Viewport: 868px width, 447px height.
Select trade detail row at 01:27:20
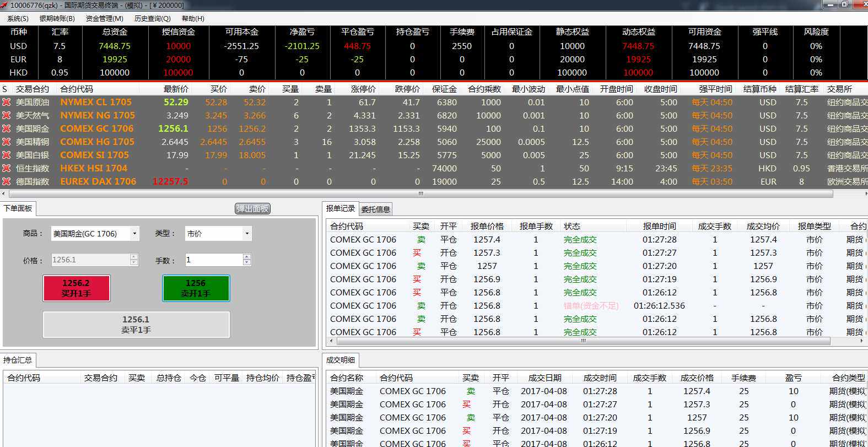[x=597, y=418]
